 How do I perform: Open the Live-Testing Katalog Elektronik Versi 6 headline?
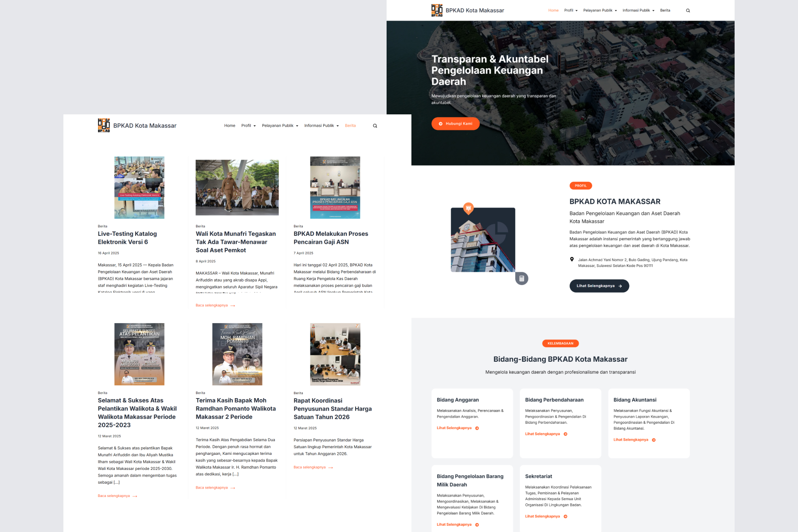pyautogui.click(x=127, y=238)
